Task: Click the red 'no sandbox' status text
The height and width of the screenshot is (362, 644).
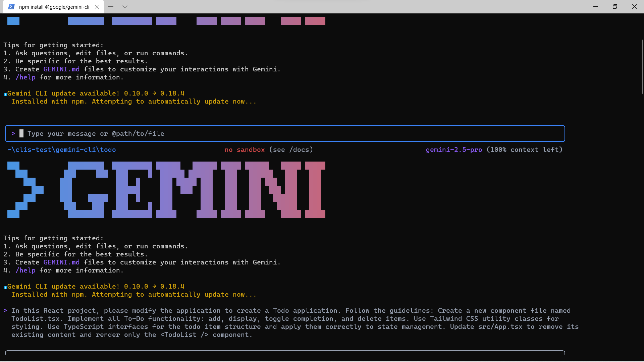Action: click(x=245, y=149)
